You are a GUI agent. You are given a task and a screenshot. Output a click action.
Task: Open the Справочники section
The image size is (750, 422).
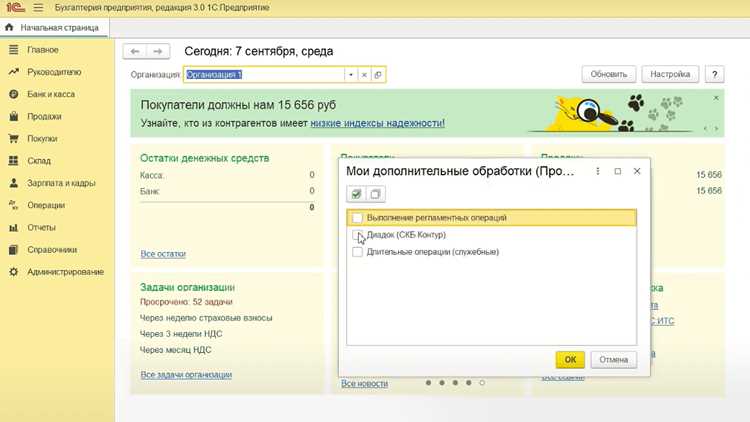[52, 250]
